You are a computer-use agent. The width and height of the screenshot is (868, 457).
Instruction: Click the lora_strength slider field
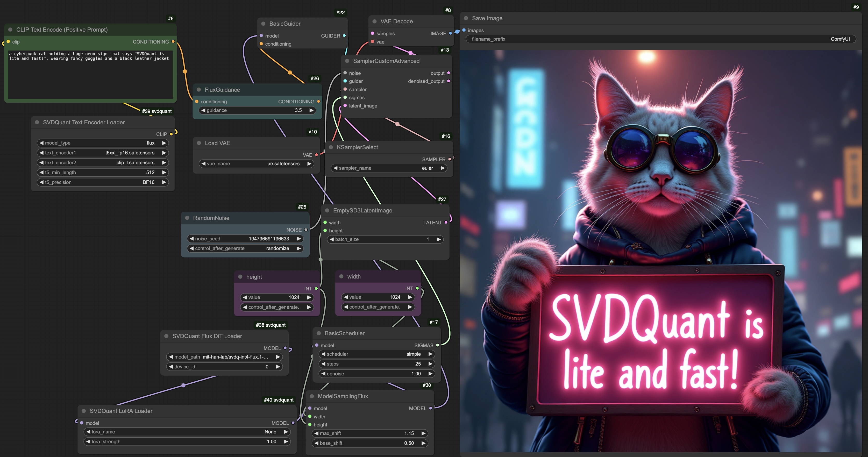pos(187,441)
